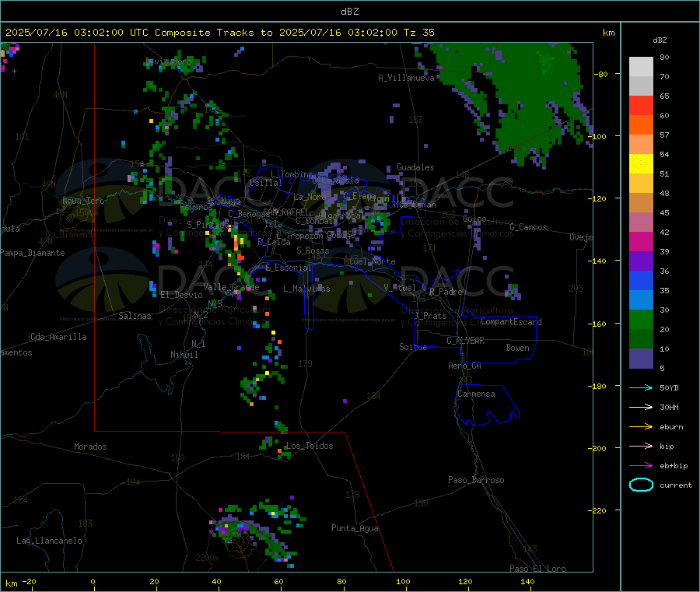This screenshot has width=700, height=592.
Task: Click the Punta_Agua map label
Action: tap(355, 528)
